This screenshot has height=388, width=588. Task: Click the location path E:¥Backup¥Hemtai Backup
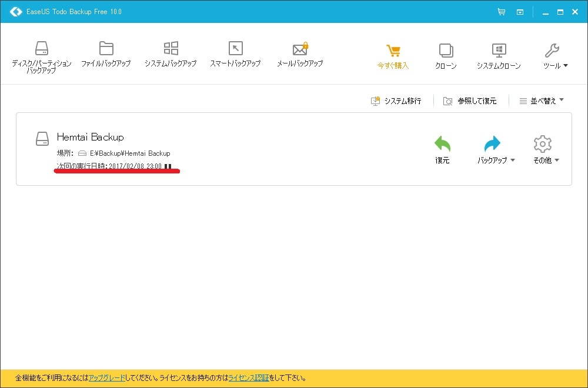tap(130, 153)
